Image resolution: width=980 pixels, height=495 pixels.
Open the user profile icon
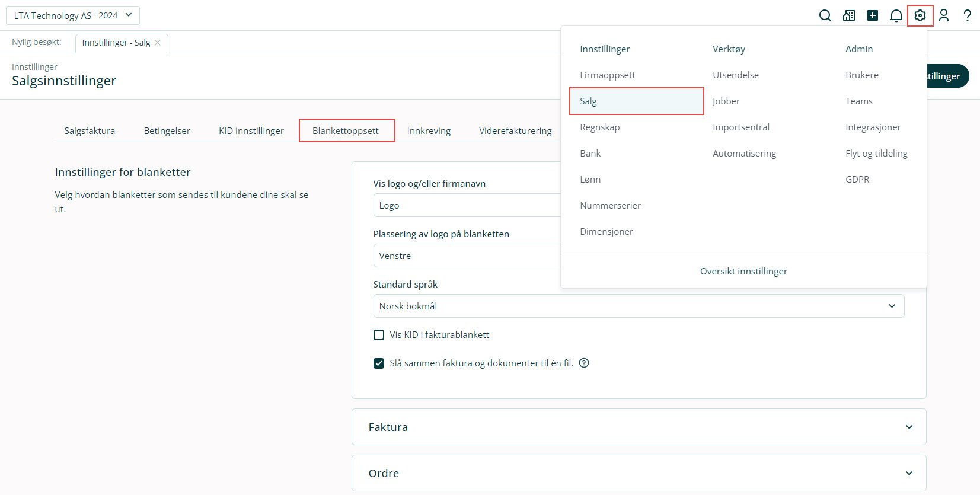click(944, 15)
